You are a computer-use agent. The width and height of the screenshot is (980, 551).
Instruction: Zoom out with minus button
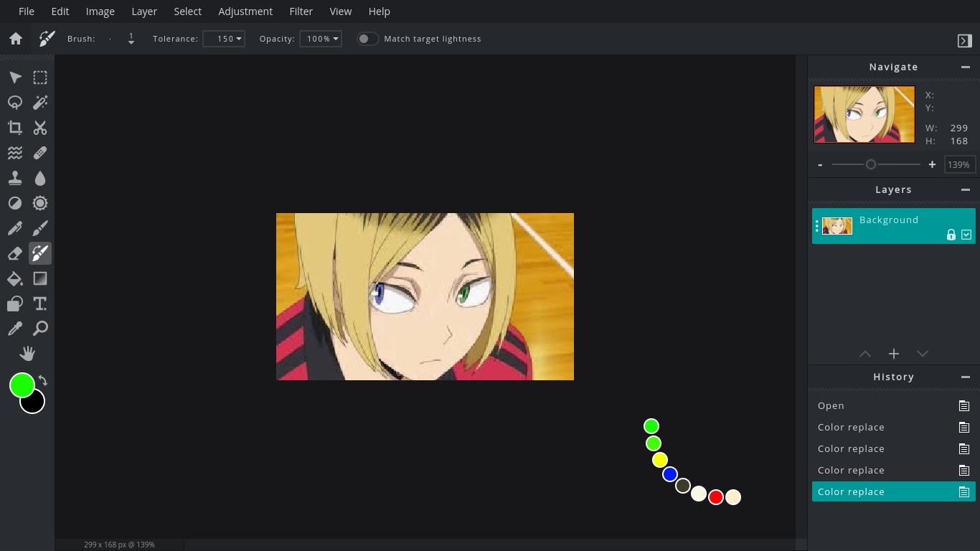(820, 164)
